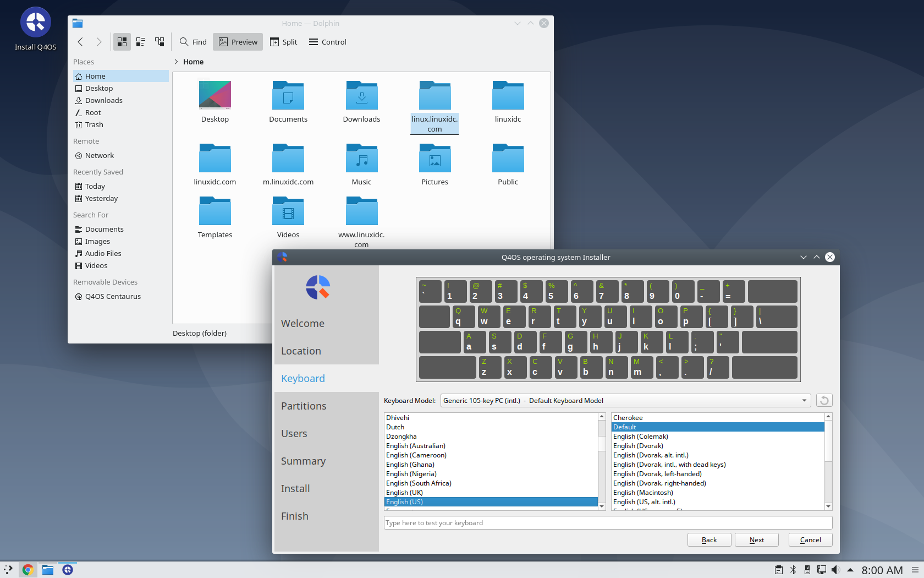The height and width of the screenshot is (578, 924).
Task: Search for Audio Files in sidebar
Action: click(x=121, y=253)
